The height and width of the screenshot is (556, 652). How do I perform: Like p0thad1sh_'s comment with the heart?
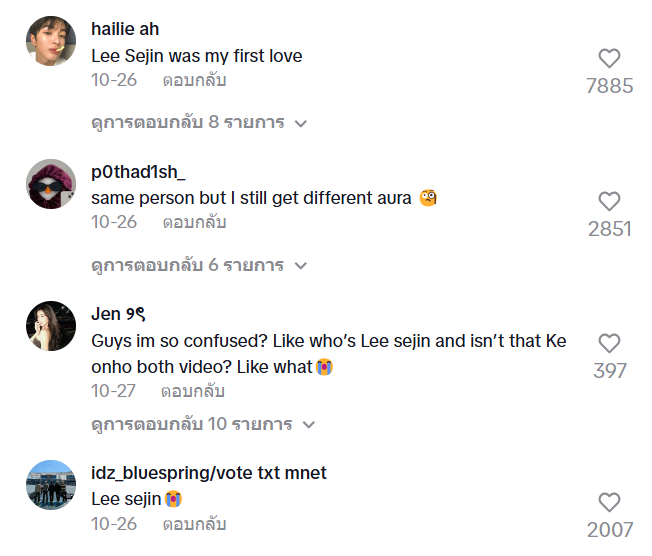pos(609,202)
